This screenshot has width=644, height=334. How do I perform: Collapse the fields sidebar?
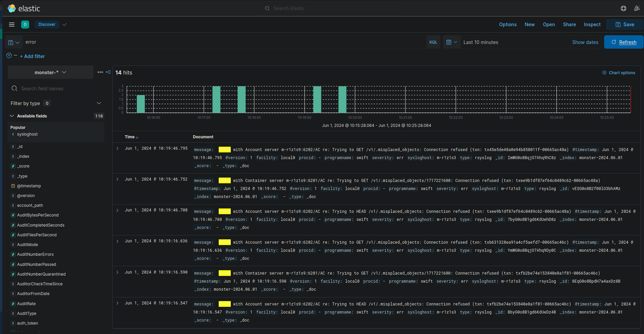click(108, 72)
